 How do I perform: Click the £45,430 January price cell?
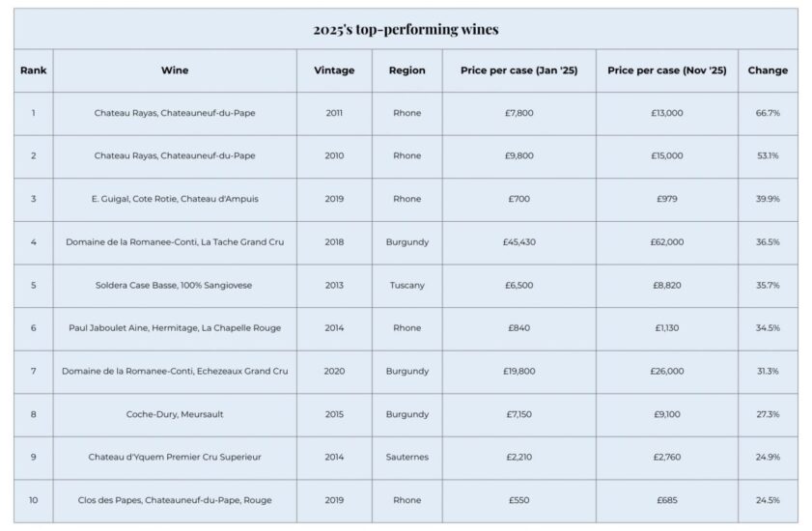click(x=518, y=242)
